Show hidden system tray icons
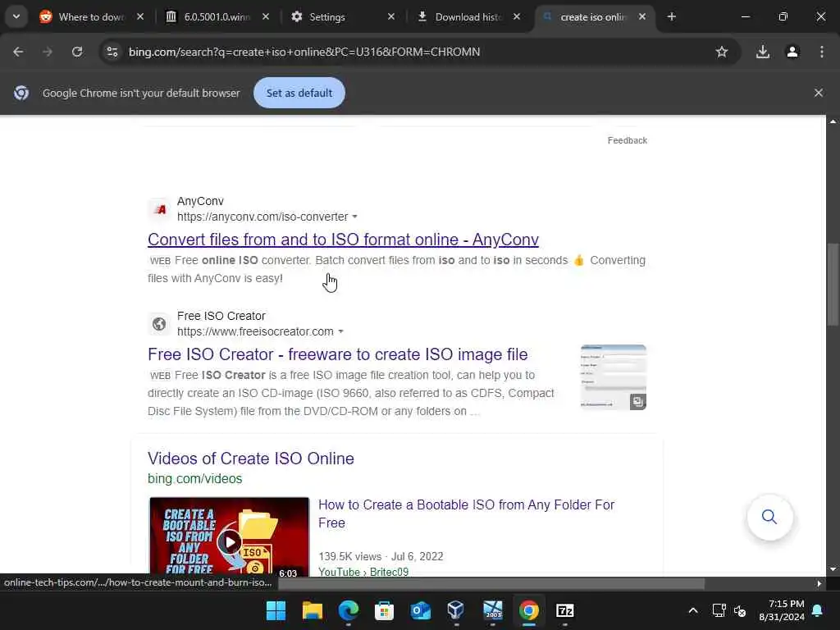 pos(692,610)
